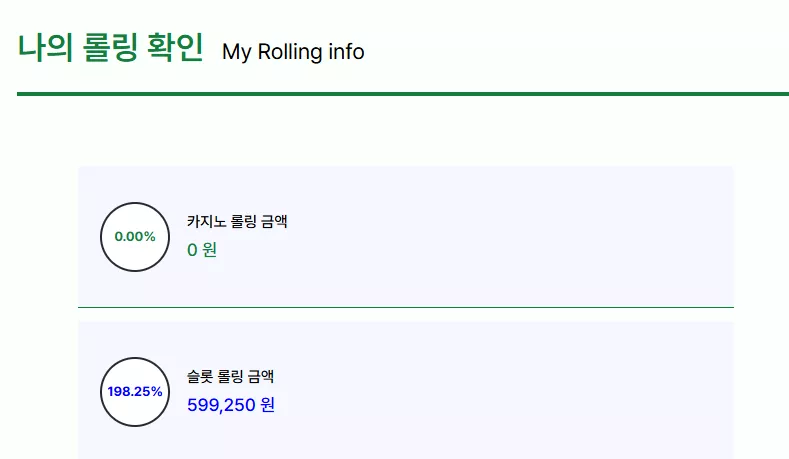Click the word 나의 in the heading
Image resolution: width=789 pixels, height=459 pixels.
coord(45,48)
